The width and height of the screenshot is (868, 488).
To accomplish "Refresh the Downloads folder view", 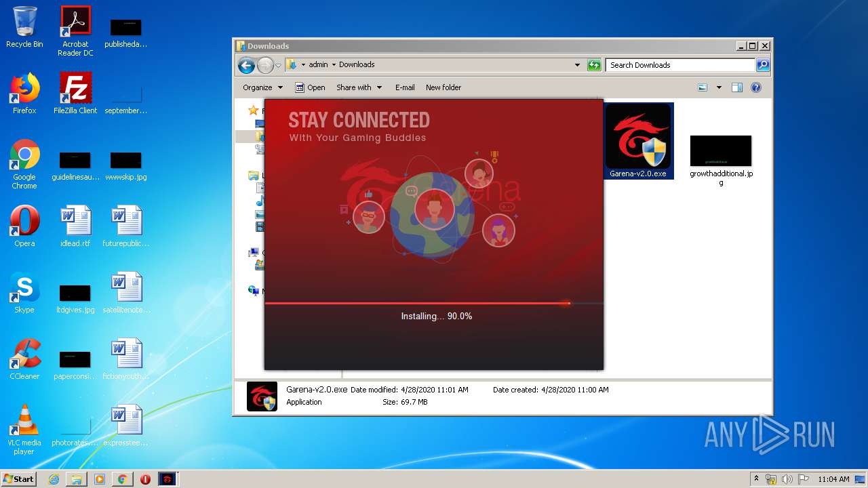I will coord(594,65).
